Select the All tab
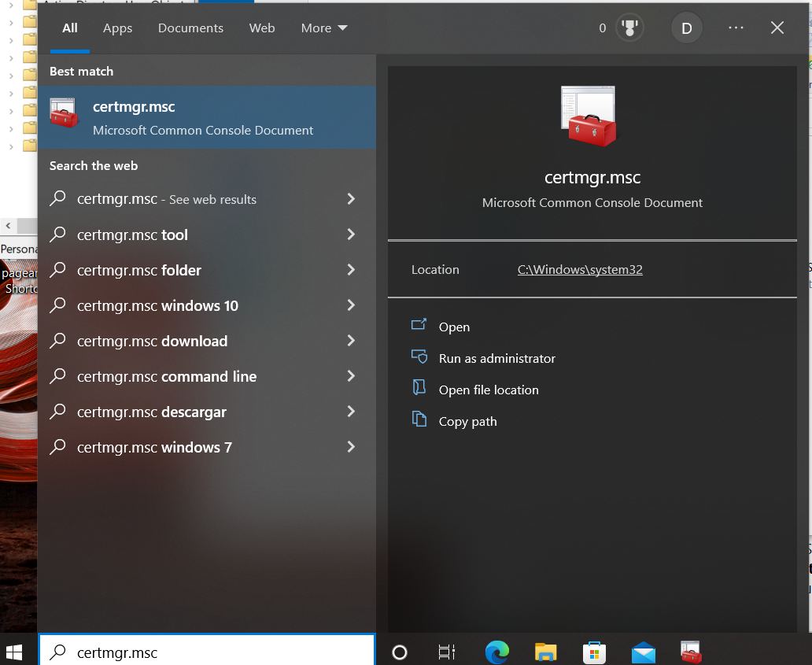This screenshot has height=665, width=812. click(70, 28)
